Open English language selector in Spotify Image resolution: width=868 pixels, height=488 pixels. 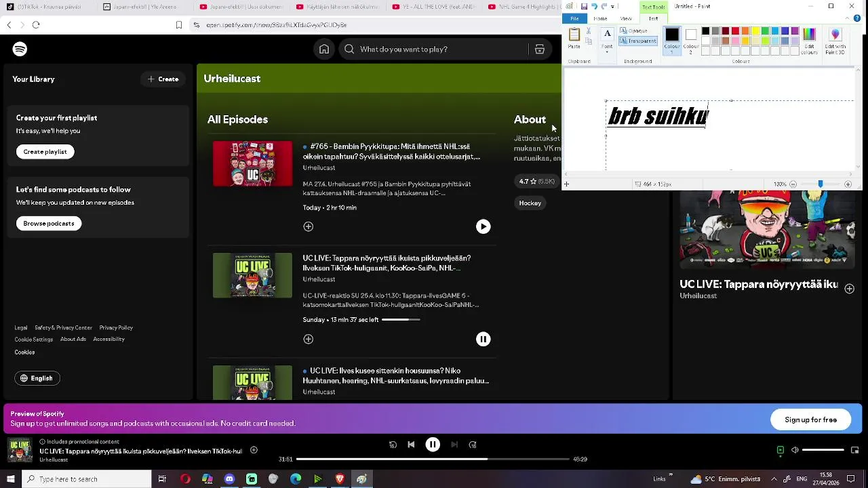click(x=37, y=378)
